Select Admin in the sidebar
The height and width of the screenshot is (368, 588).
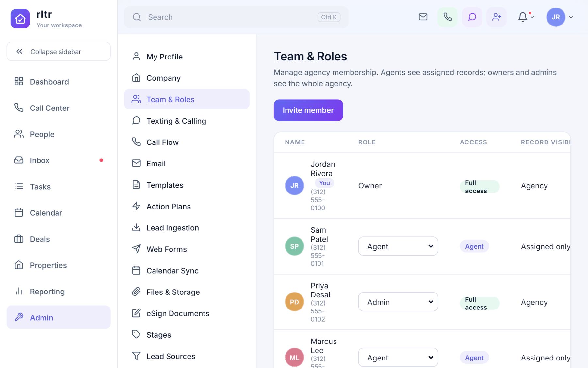(58, 317)
